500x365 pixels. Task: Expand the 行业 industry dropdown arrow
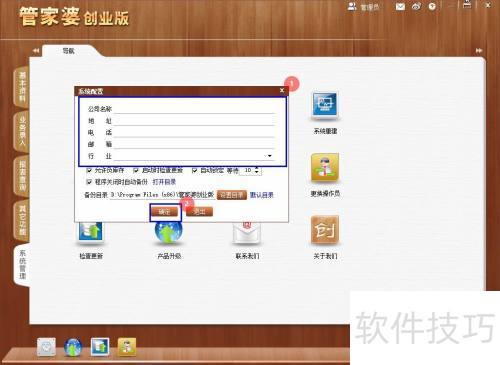[270, 156]
